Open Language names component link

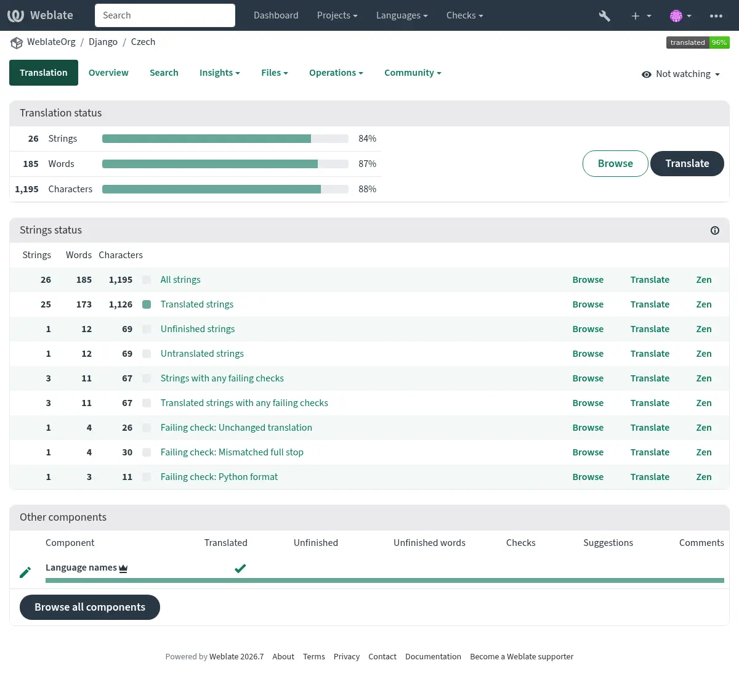click(81, 568)
